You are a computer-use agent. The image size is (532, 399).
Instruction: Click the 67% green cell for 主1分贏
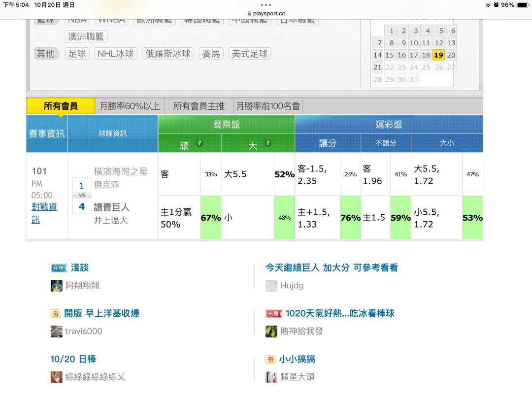click(211, 218)
